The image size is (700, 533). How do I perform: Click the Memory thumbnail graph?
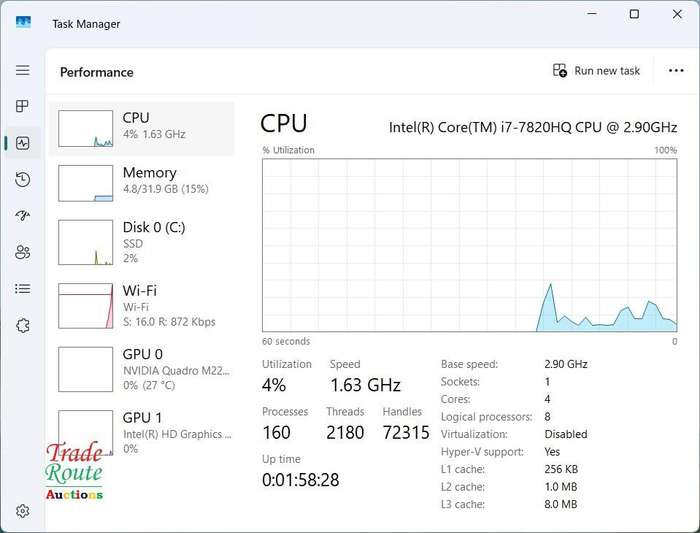coord(85,183)
